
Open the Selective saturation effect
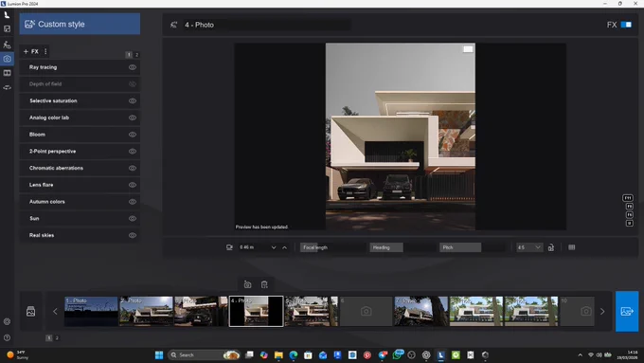click(x=80, y=101)
